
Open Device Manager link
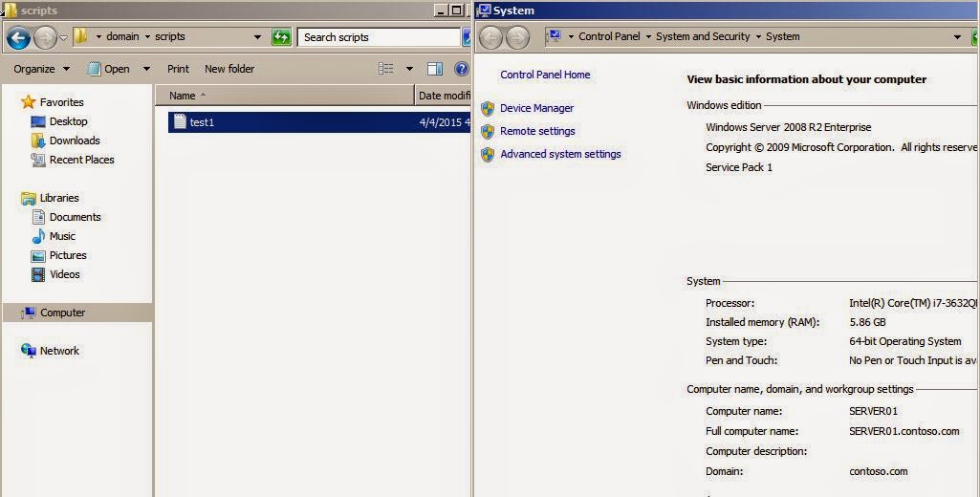tap(537, 108)
